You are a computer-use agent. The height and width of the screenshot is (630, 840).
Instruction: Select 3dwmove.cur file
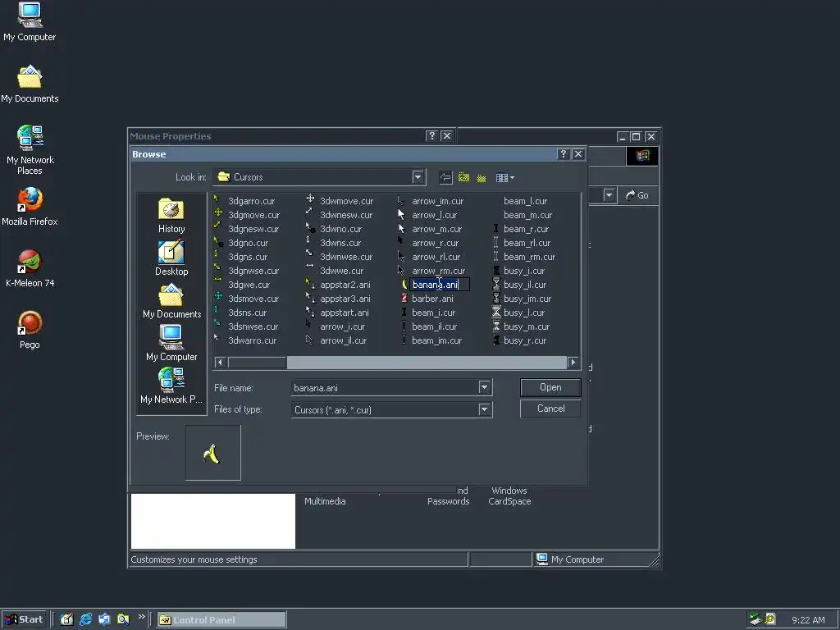coord(347,201)
